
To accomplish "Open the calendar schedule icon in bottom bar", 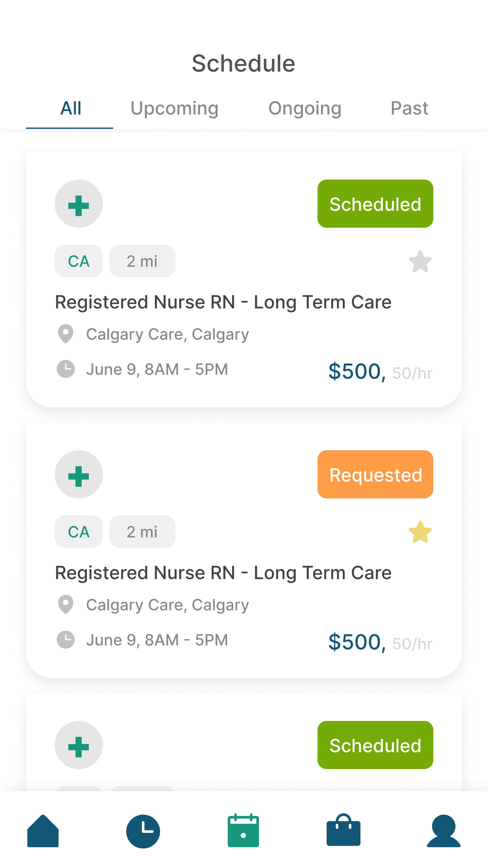I will click(243, 831).
